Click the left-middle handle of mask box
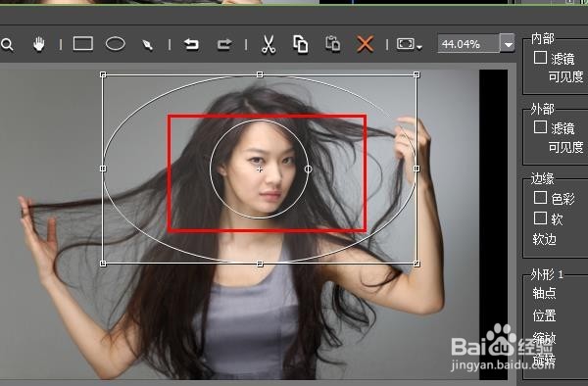Screen dimensions: 588x386 tap(103, 169)
